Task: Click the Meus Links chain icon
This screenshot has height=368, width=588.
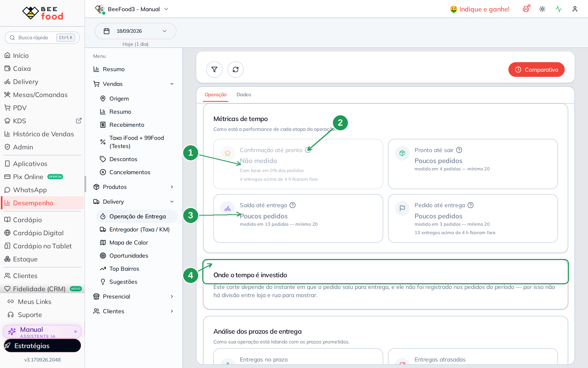Action: (11, 301)
